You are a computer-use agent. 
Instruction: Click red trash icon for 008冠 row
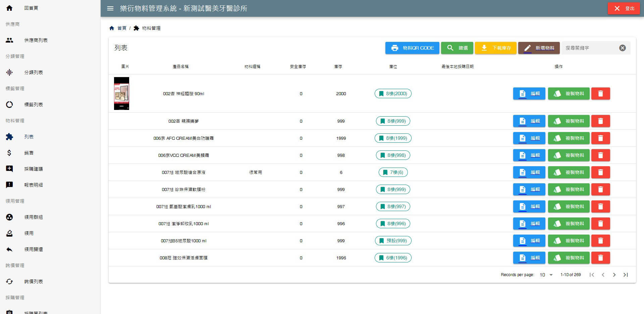click(600, 258)
